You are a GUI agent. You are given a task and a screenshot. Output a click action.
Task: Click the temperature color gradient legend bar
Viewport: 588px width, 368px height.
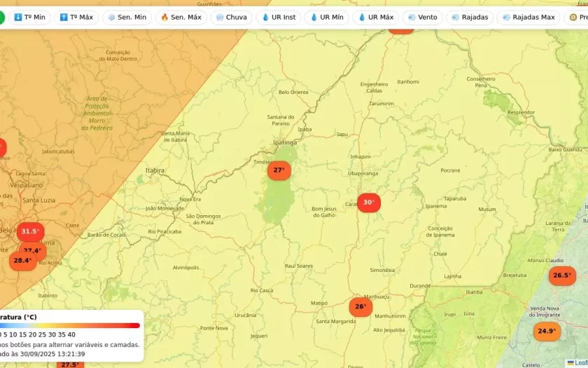click(70, 325)
